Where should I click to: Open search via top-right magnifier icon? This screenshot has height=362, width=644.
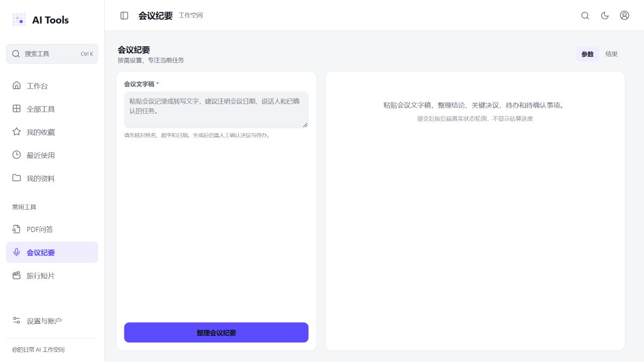click(585, 16)
